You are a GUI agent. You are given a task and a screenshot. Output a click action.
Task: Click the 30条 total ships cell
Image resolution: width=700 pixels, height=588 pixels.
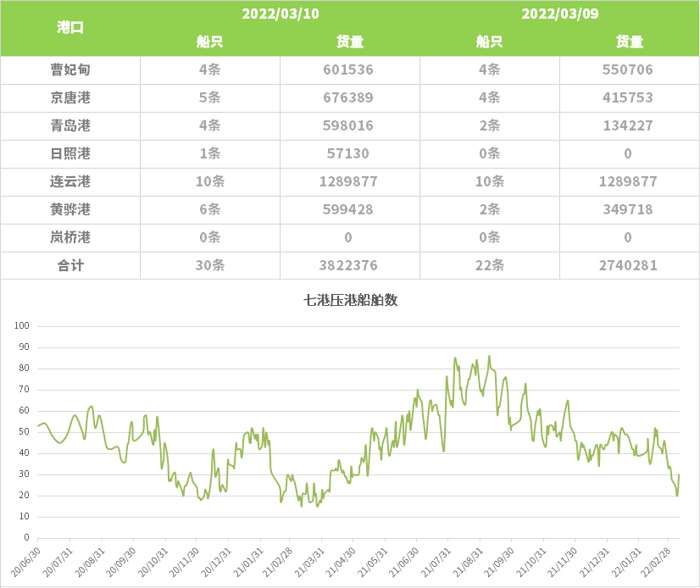[x=209, y=266]
